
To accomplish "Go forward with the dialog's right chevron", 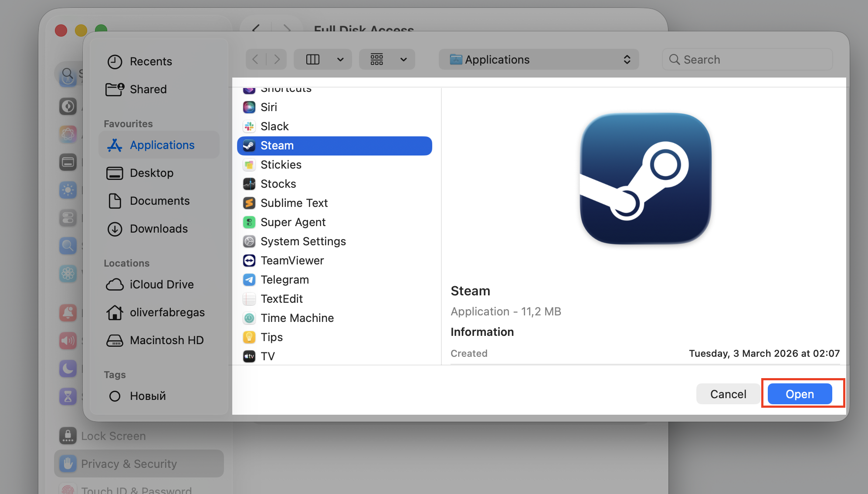I will [277, 59].
